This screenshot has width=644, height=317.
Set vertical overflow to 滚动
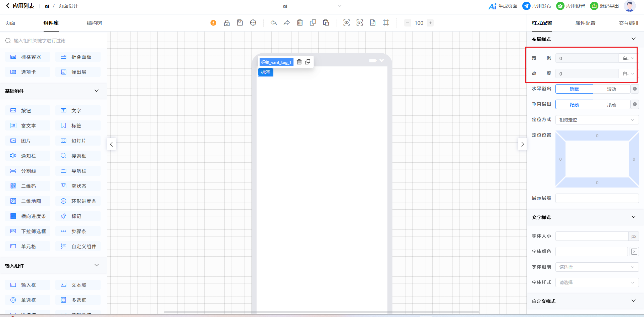[x=611, y=105]
